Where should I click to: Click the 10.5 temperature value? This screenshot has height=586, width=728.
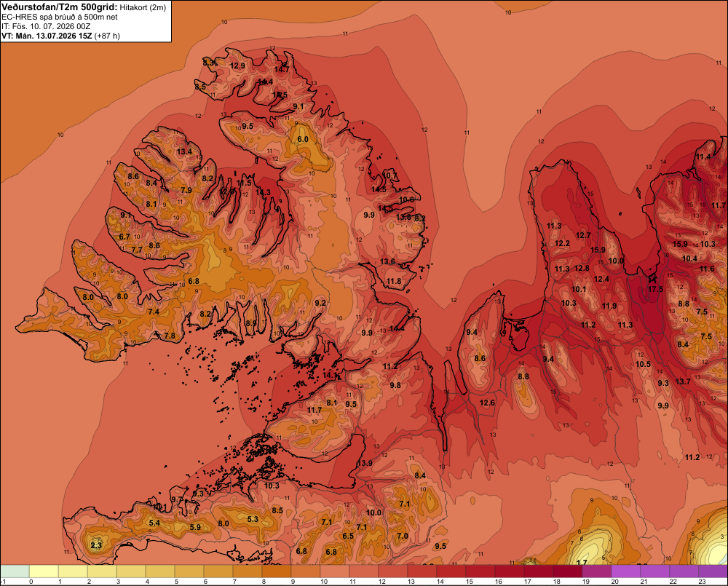643,364
